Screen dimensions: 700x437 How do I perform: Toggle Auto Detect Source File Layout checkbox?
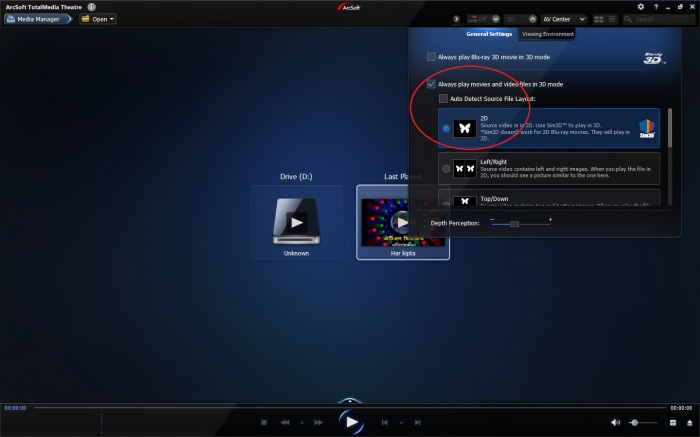coord(443,99)
